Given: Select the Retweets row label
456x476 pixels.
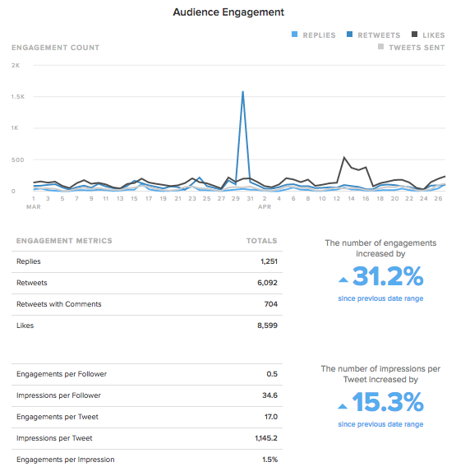Looking at the screenshot, I should pos(32,283).
